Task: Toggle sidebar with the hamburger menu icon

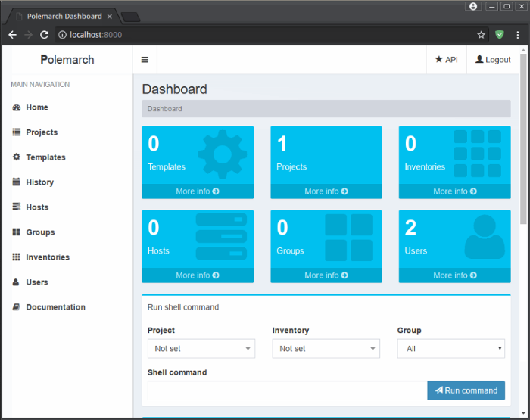Action: click(x=145, y=60)
